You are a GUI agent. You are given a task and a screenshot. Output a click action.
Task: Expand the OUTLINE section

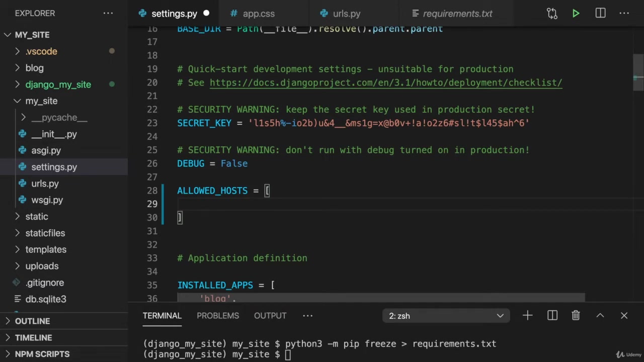pos(32,321)
